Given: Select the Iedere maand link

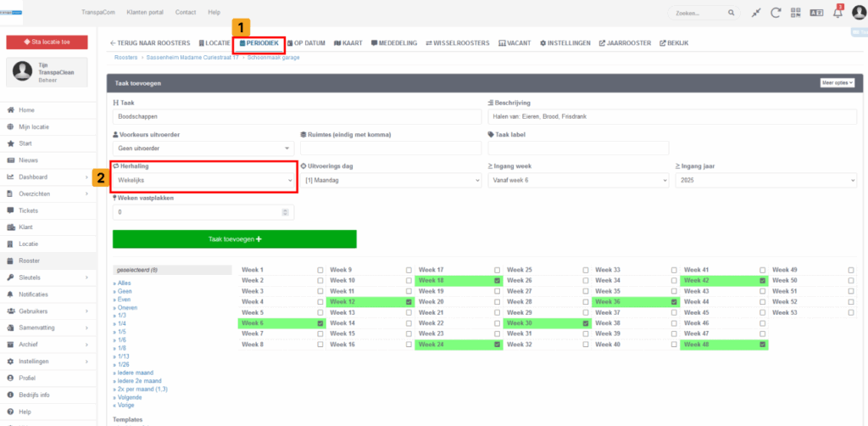Looking at the screenshot, I should pos(133,373).
